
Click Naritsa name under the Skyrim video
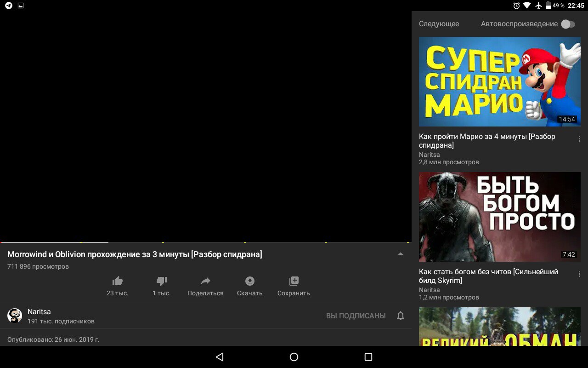(x=430, y=290)
